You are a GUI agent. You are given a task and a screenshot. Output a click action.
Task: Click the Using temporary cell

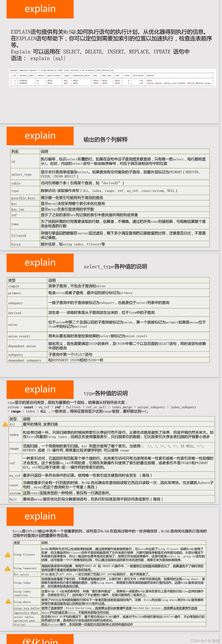[27, 568]
